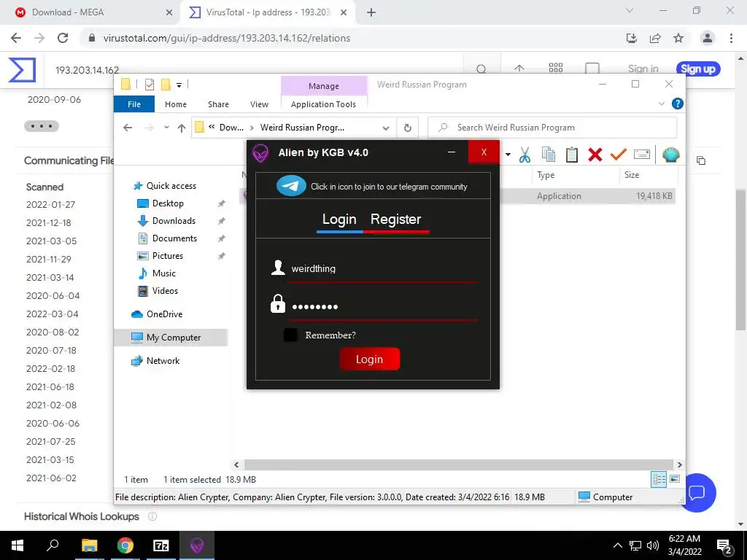Click the Properties checkmark icon in Explorer title bar
The image size is (747, 560).
150,85
